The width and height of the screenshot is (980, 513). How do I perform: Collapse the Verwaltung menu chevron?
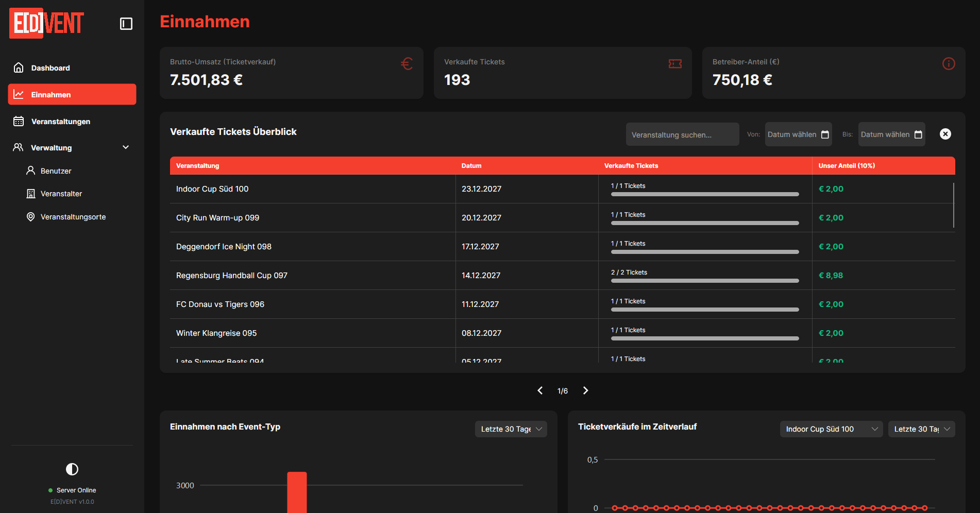click(126, 147)
